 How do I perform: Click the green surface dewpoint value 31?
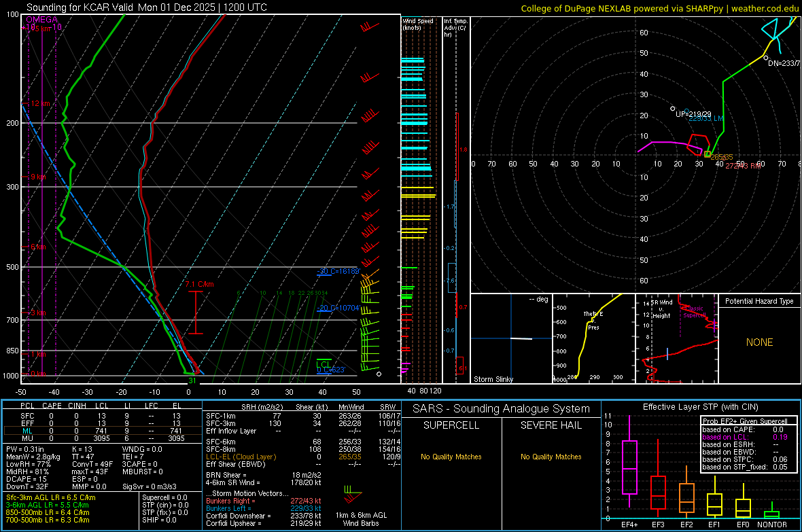click(x=192, y=380)
